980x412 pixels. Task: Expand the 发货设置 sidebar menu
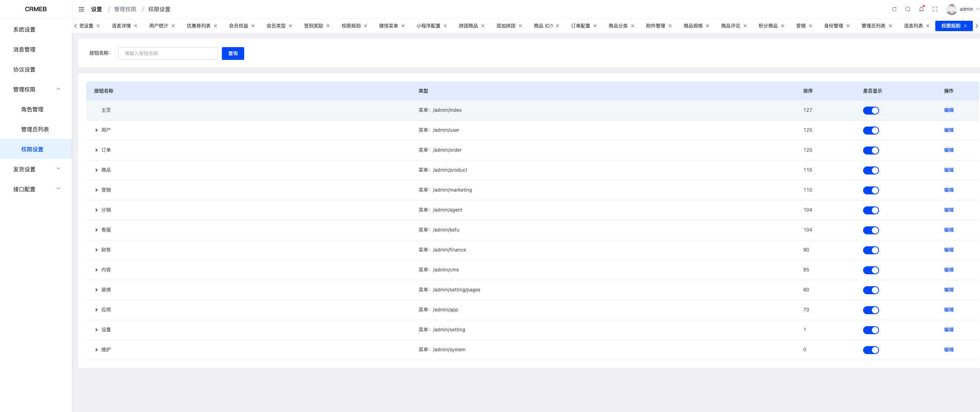point(36,169)
